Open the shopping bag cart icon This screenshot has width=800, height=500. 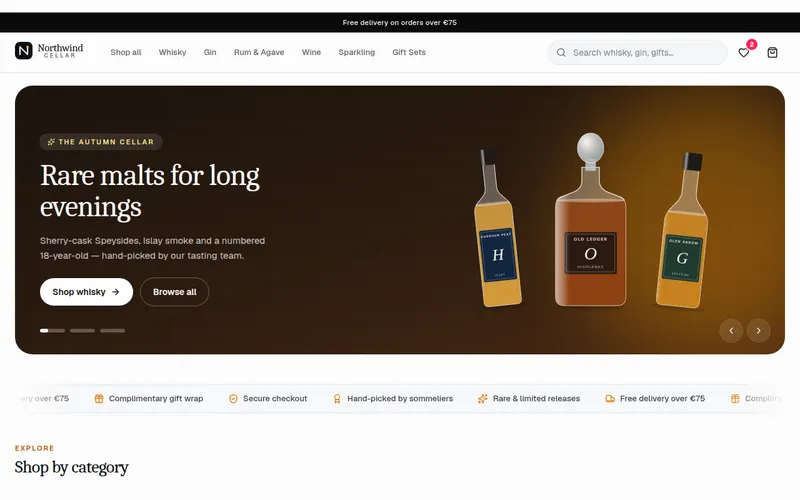coord(772,53)
